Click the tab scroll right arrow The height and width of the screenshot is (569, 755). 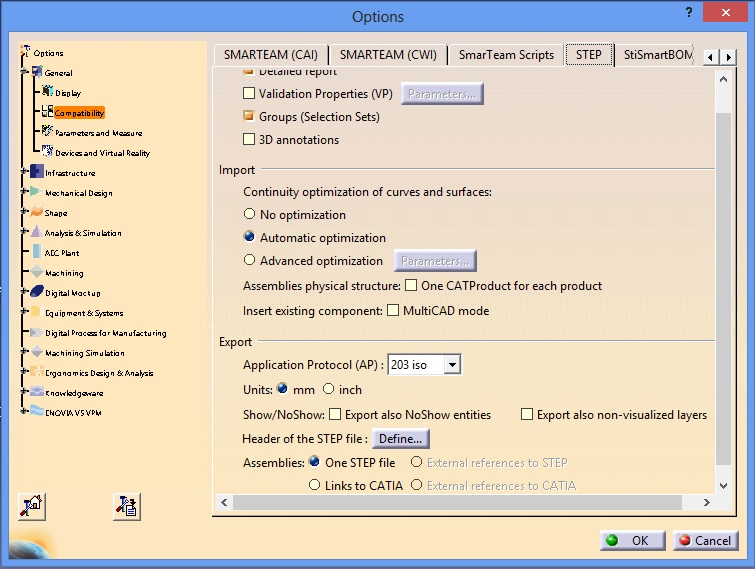(729, 57)
